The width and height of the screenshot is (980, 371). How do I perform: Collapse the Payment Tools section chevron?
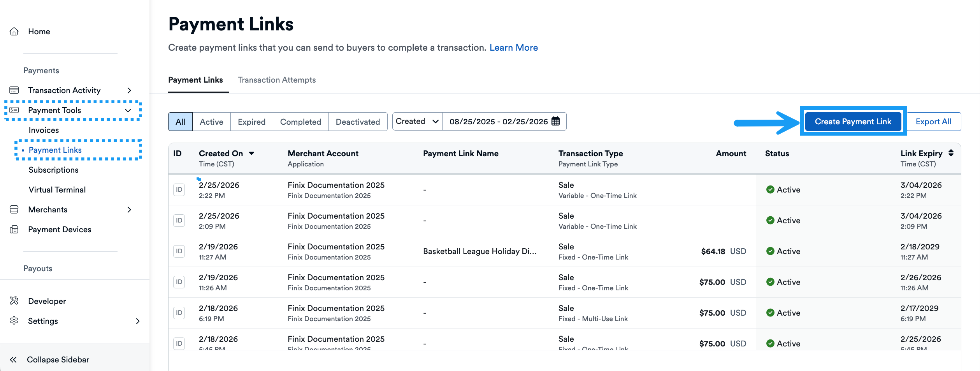[x=128, y=110]
